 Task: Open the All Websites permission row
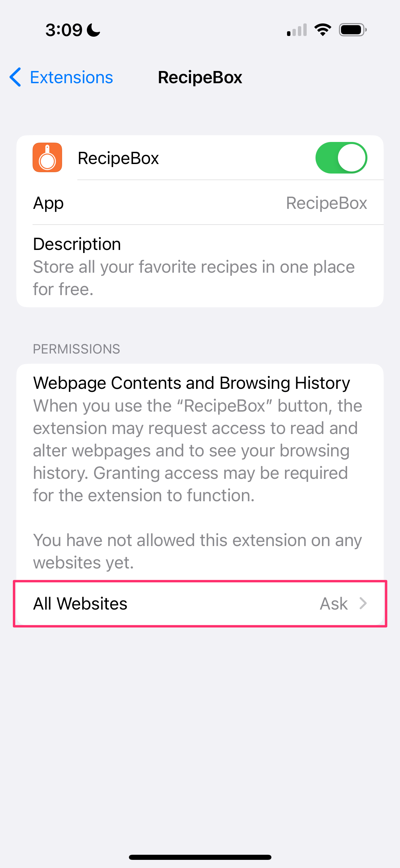pyautogui.click(x=200, y=603)
